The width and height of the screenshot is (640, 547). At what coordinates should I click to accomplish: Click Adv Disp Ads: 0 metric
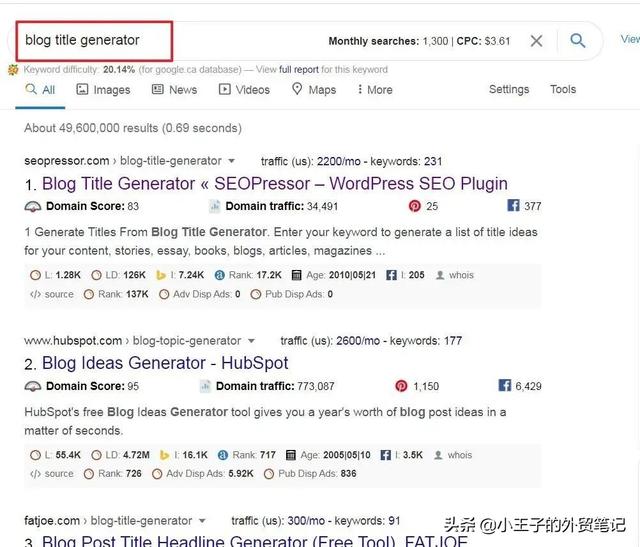point(200,294)
